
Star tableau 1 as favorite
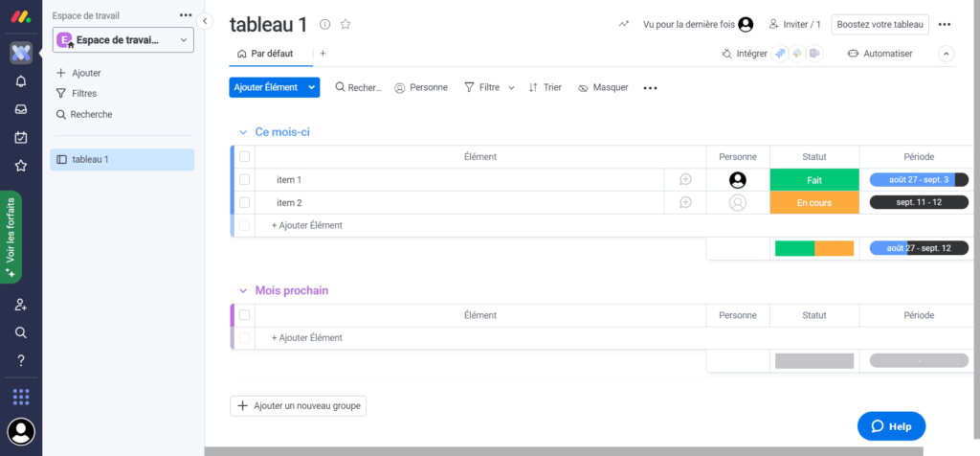(345, 24)
